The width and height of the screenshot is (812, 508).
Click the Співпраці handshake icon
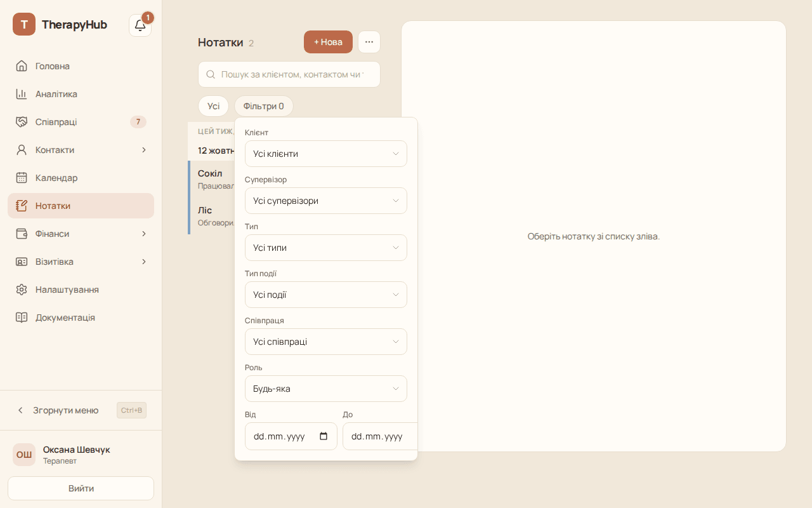pyautogui.click(x=22, y=122)
